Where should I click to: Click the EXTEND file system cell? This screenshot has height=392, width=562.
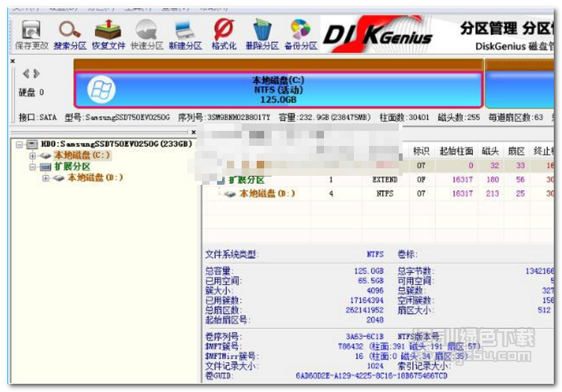click(x=385, y=180)
